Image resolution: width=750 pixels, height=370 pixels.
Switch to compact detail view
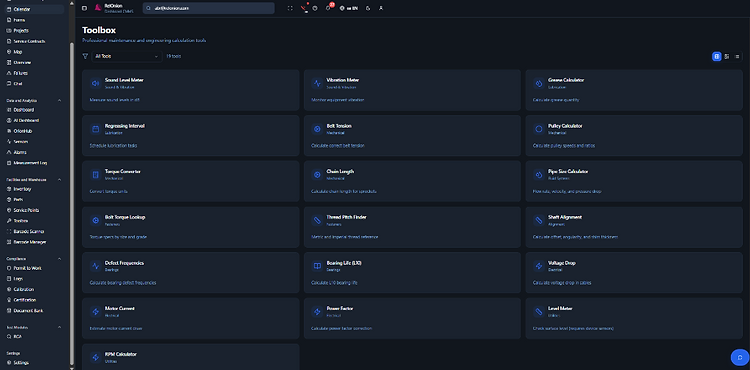(x=727, y=56)
